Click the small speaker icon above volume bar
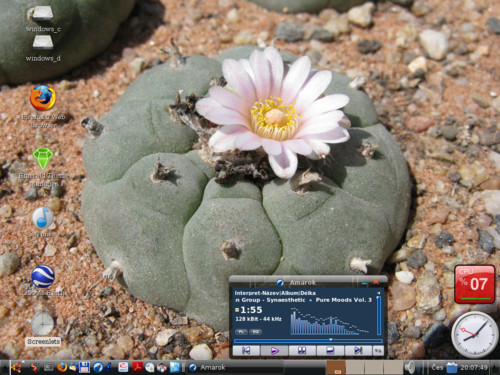 tap(378, 293)
